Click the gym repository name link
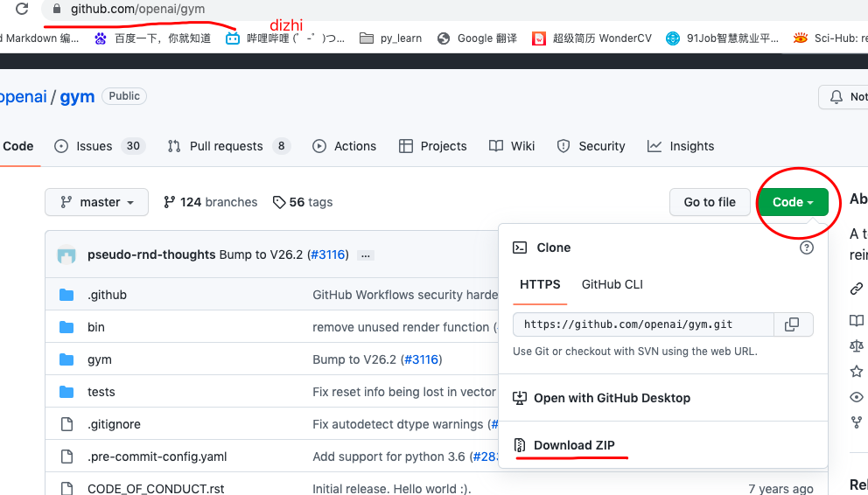 (77, 97)
